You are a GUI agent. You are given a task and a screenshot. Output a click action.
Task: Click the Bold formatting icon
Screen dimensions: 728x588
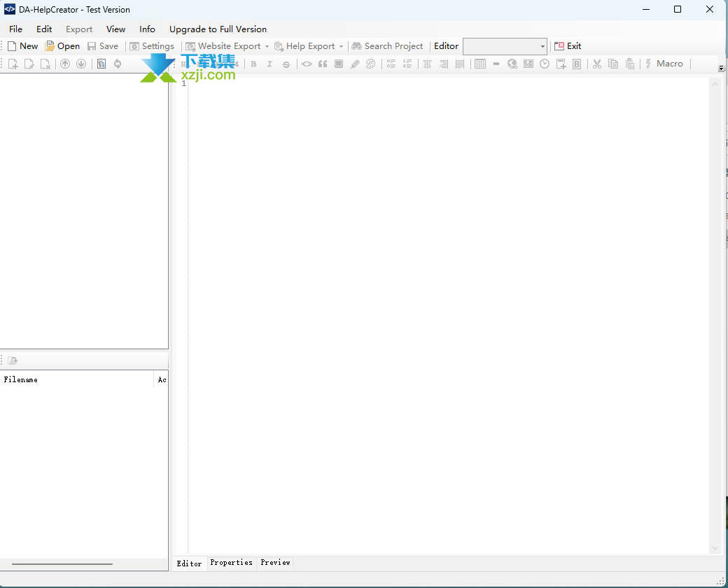coord(253,64)
